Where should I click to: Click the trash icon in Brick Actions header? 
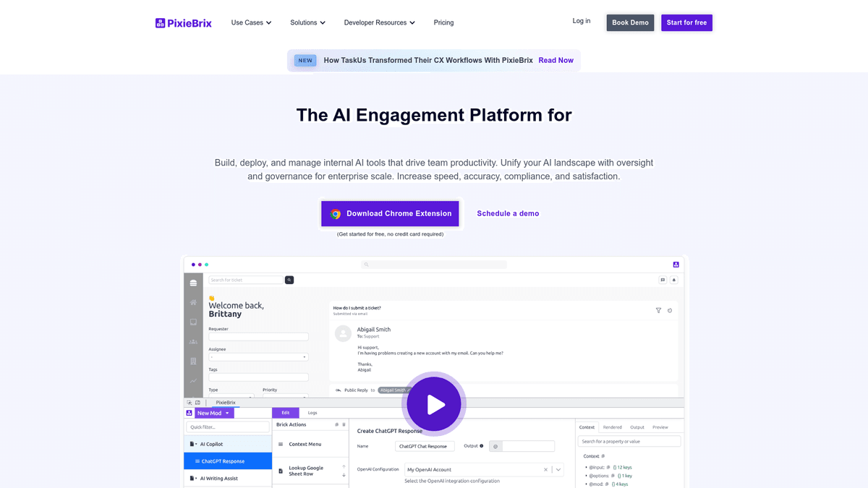click(344, 425)
